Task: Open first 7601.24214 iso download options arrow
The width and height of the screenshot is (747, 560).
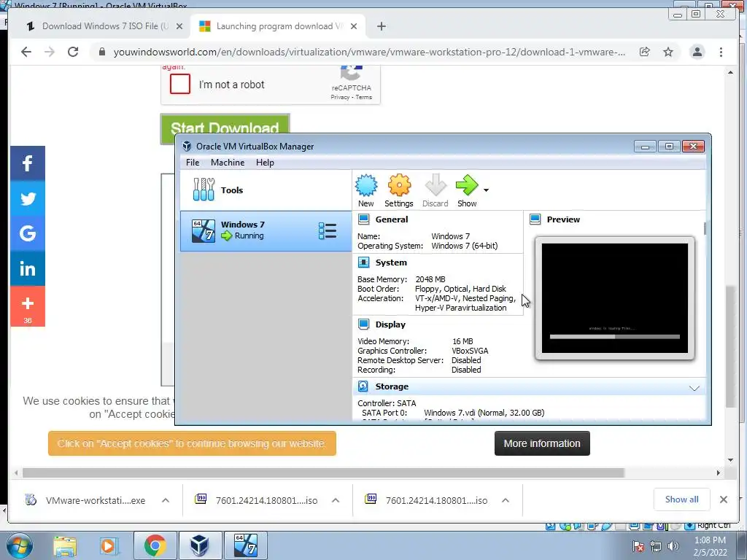Action: [336, 500]
